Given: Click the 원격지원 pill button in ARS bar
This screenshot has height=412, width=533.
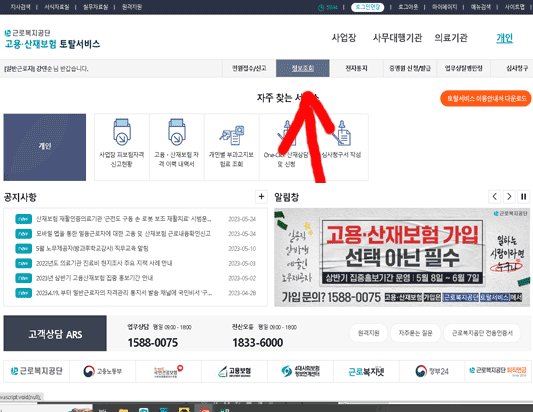Looking at the screenshot, I should coord(368,333).
